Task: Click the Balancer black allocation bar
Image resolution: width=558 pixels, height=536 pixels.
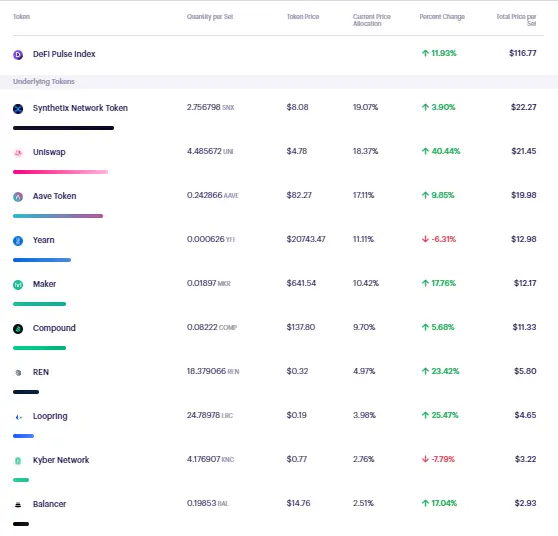Action: (21, 524)
